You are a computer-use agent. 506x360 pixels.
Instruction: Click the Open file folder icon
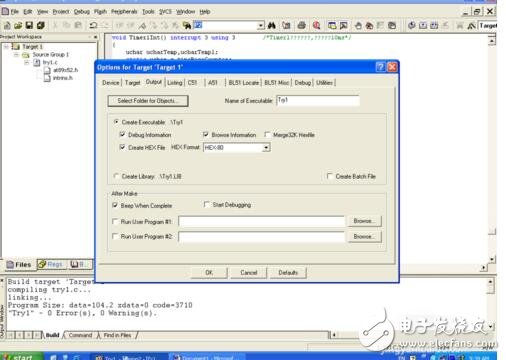click(x=18, y=25)
